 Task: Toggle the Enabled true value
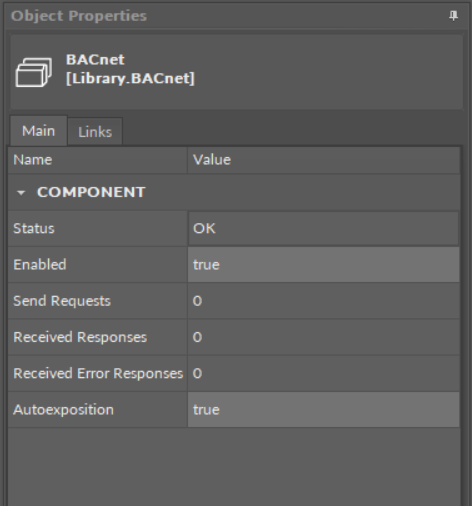pyautogui.click(x=324, y=265)
